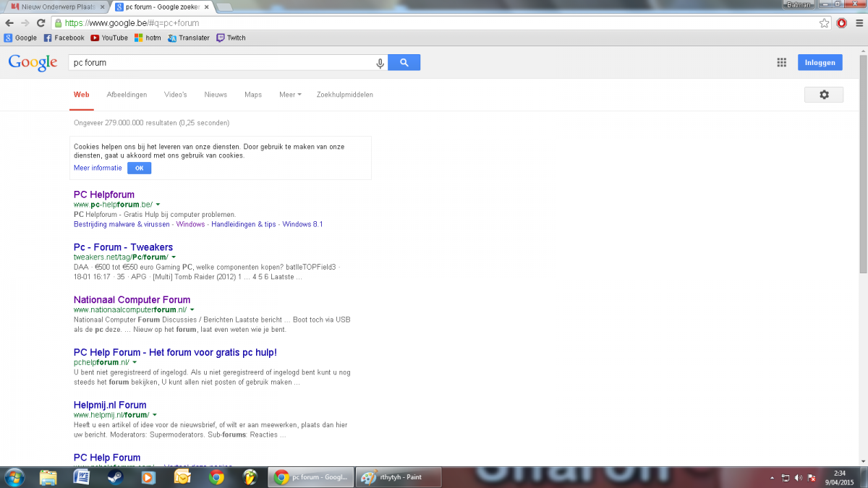Open the YouTube bookmark
The height and width of the screenshot is (488, 868).
[109, 38]
